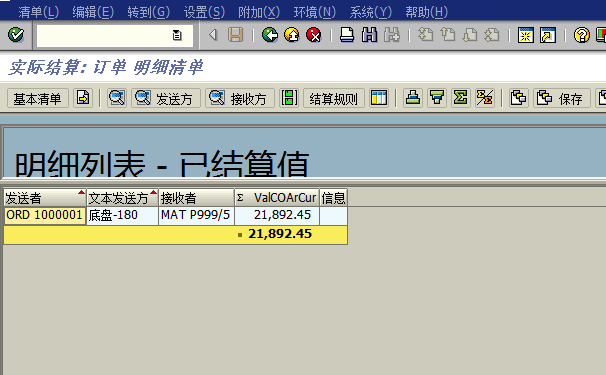Click the 结算规则 button
This screenshot has height=375, width=606.
pos(334,98)
